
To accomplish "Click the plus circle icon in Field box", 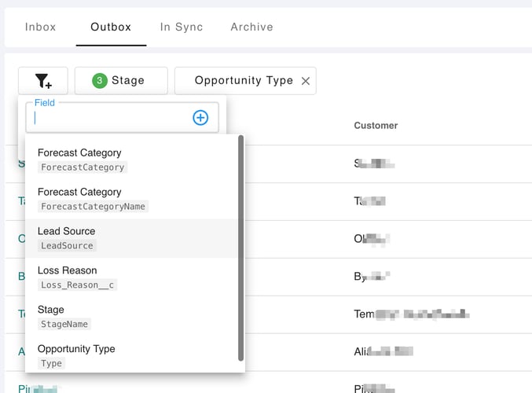I will (x=200, y=118).
